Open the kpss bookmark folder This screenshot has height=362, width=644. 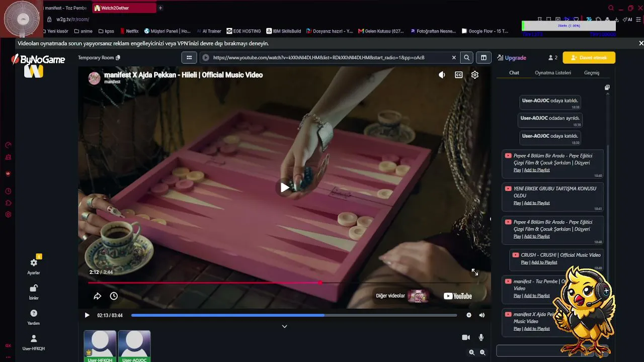pos(106,31)
